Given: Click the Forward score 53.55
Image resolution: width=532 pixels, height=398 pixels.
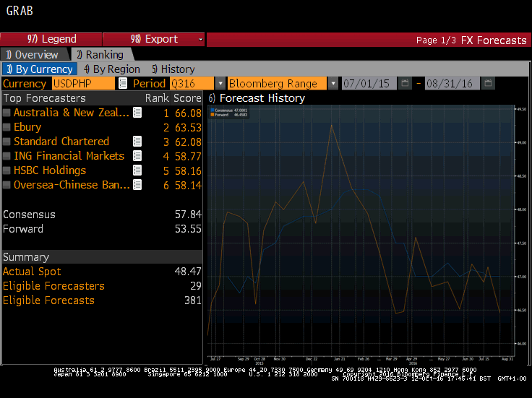Looking at the screenshot, I should (x=189, y=229).
